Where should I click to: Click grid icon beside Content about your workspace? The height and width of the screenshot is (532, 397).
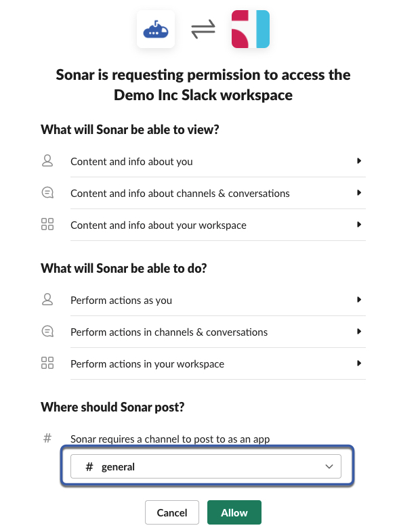[x=47, y=224]
